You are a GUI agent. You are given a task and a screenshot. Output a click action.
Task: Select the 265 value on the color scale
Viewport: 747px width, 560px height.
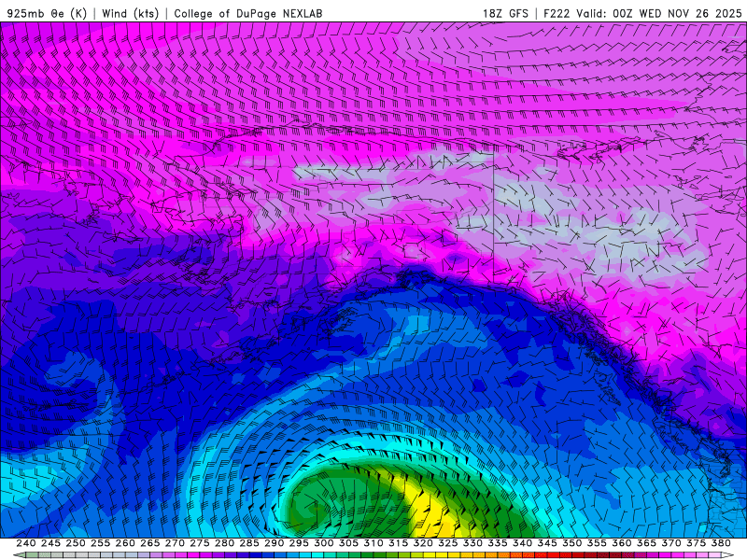pyautogui.click(x=150, y=543)
